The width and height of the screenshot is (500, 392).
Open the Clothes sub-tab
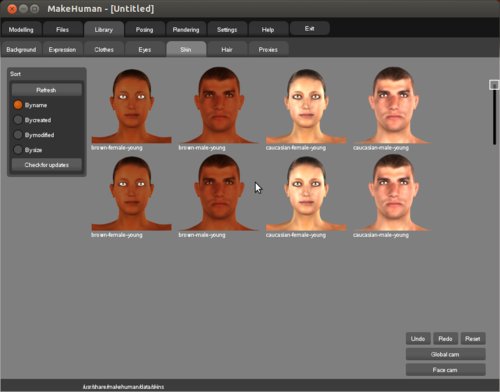tap(104, 49)
